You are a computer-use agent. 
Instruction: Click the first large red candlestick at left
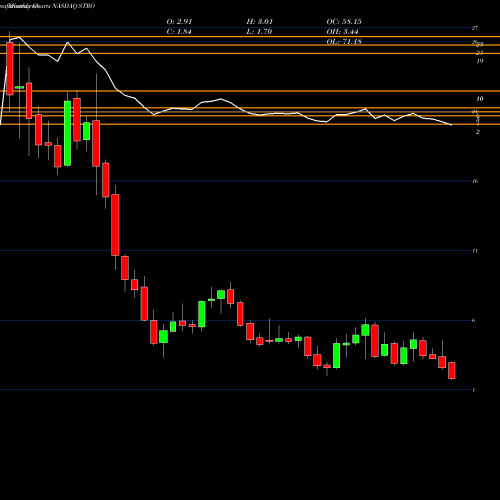[x=10, y=69]
